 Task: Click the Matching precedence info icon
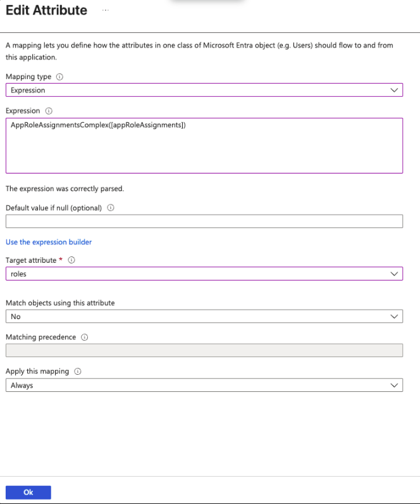(85, 337)
